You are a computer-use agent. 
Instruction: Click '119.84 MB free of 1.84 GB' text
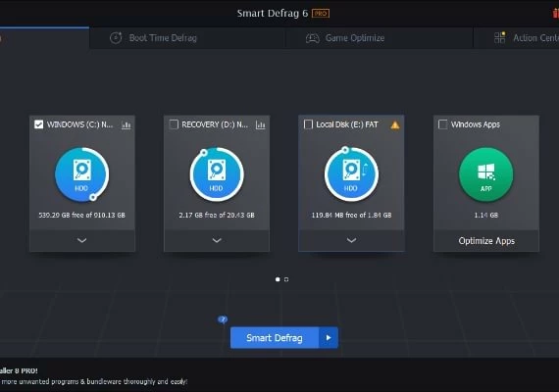pyautogui.click(x=351, y=215)
